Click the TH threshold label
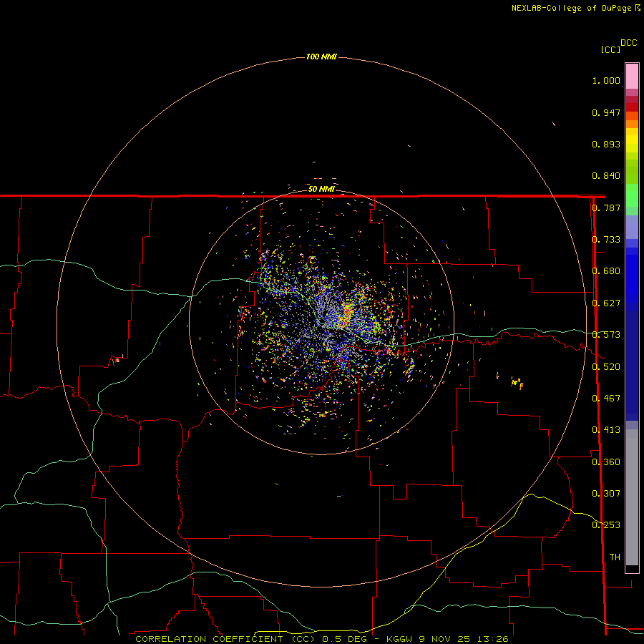The image size is (644, 644). (x=615, y=557)
